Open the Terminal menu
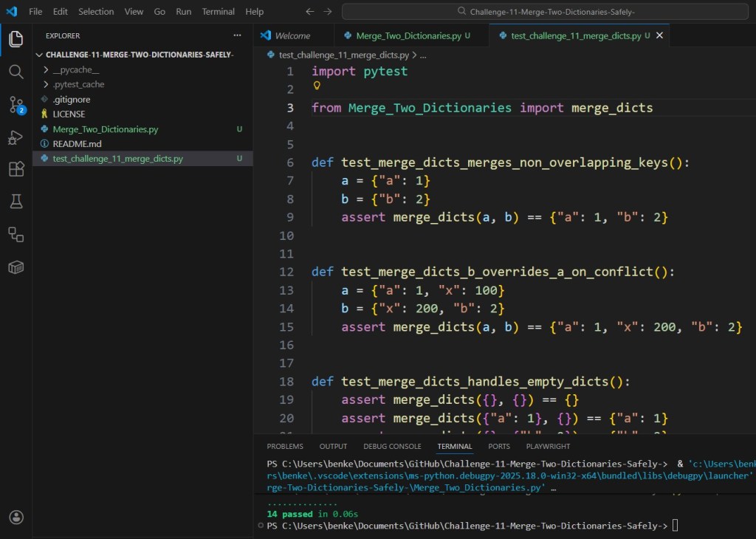Viewport: 756px width, 539px height. pos(218,11)
